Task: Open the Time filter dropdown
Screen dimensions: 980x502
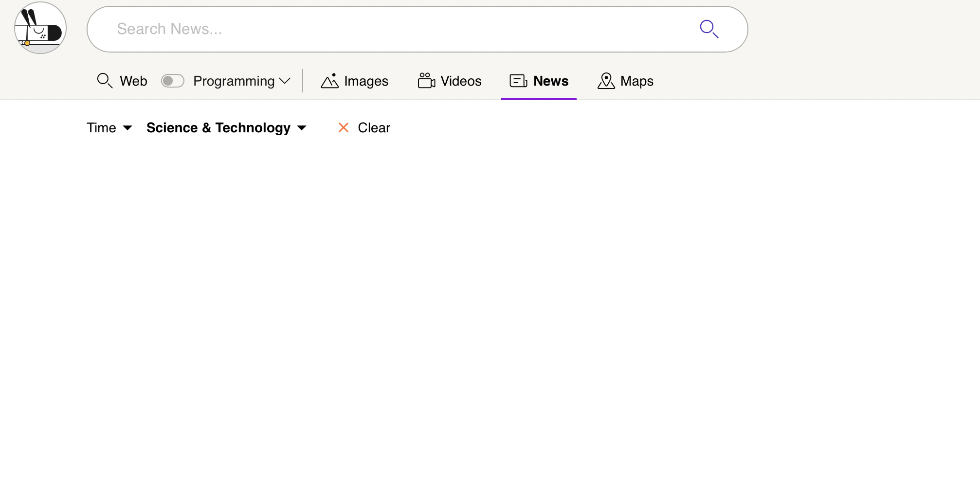Action: pos(109,128)
